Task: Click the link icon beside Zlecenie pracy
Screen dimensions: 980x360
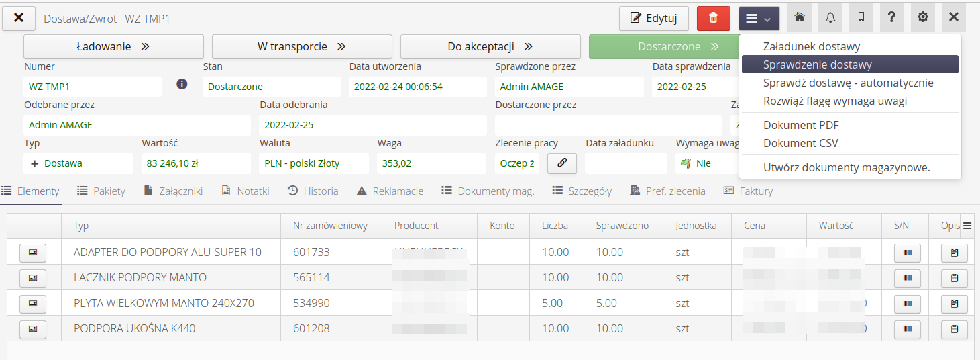Action: (x=562, y=163)
